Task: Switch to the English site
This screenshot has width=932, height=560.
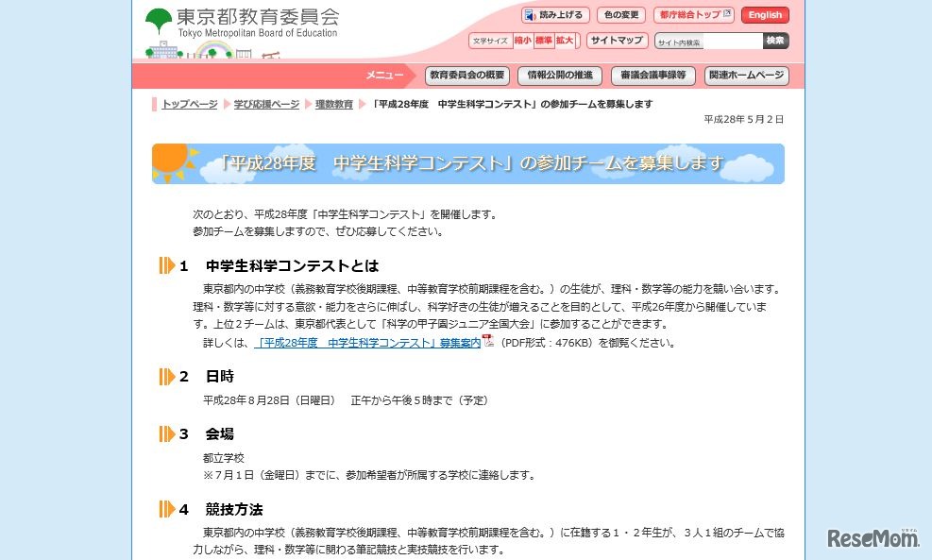Action: click(x=765, y=15)
